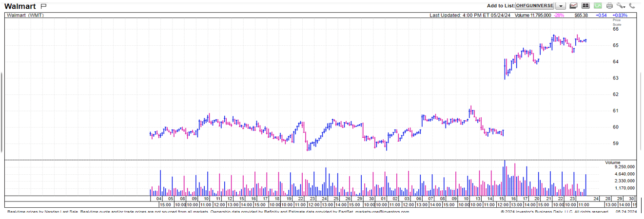Click the Add to List label
This screenshot has height=219, width=644.
[x=501, y=6]
